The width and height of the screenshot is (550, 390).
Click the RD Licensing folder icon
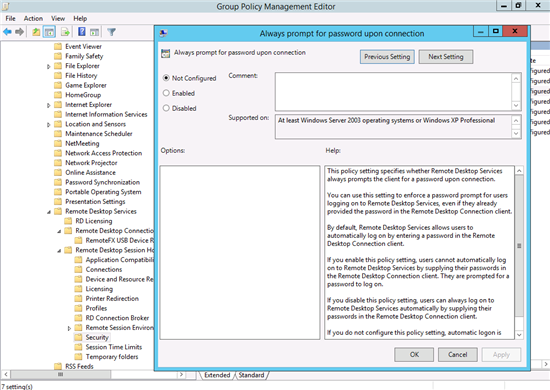[68, 221]
